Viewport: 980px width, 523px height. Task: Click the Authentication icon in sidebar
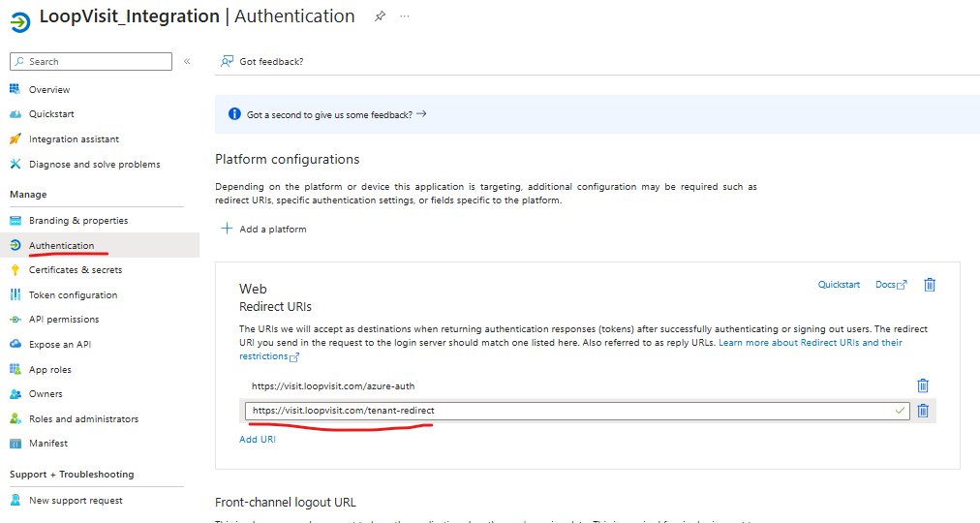click(15, 245)
